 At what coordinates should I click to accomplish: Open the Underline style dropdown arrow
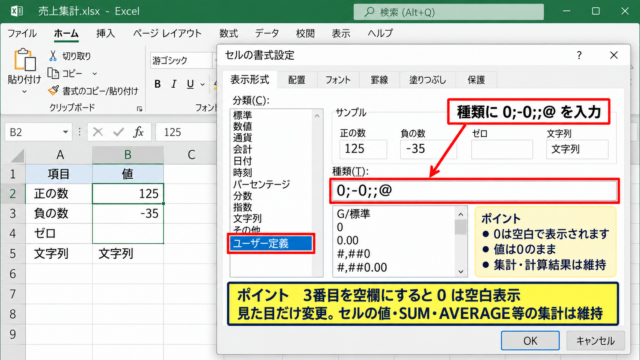202,84
